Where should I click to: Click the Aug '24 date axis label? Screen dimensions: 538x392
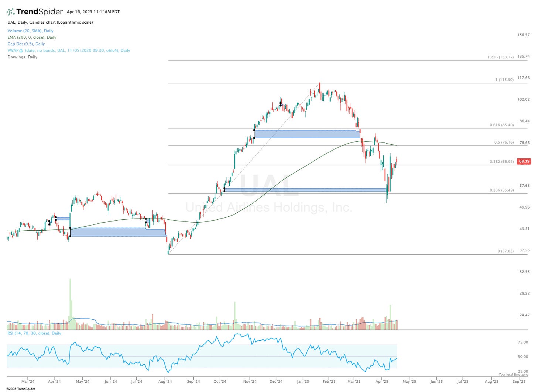pos(165,382)
